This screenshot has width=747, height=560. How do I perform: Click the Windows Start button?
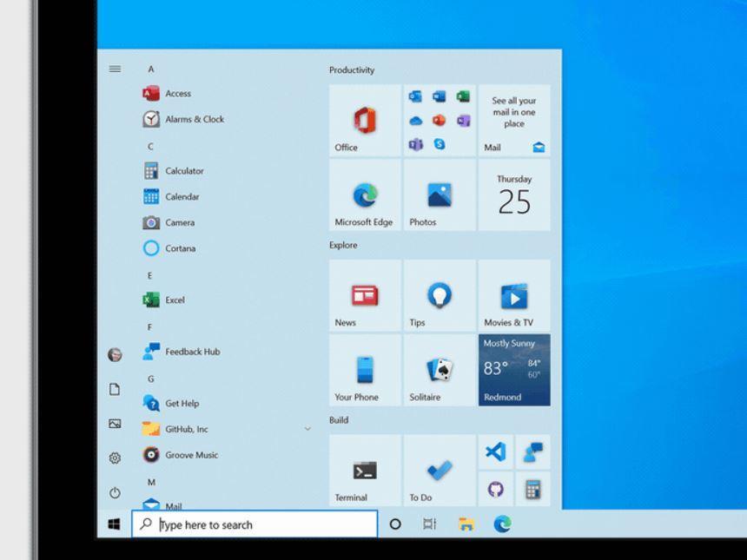pyautogui.click(x=114, y=524)
